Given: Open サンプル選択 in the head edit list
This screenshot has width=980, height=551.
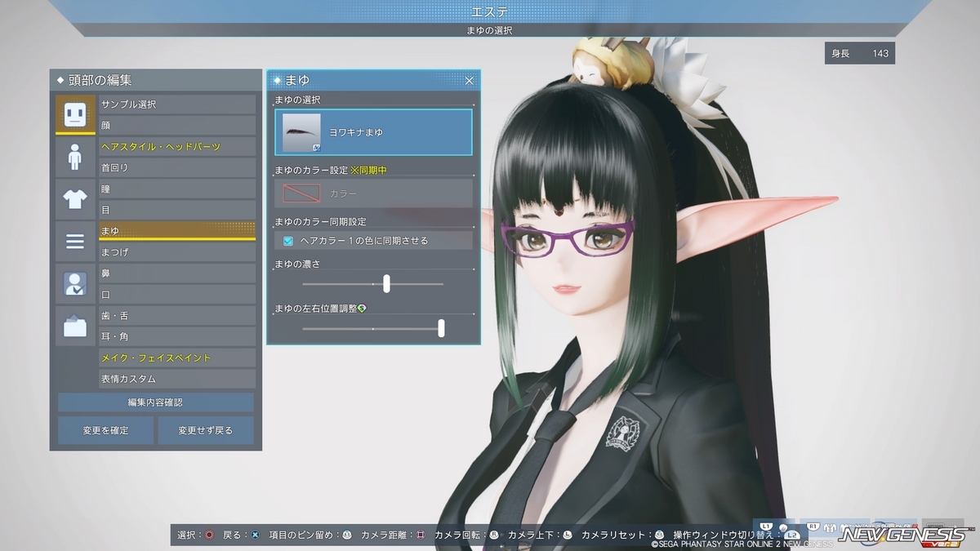Looking at the screenshot, I should pyautogui.click(x=177, y=104).
